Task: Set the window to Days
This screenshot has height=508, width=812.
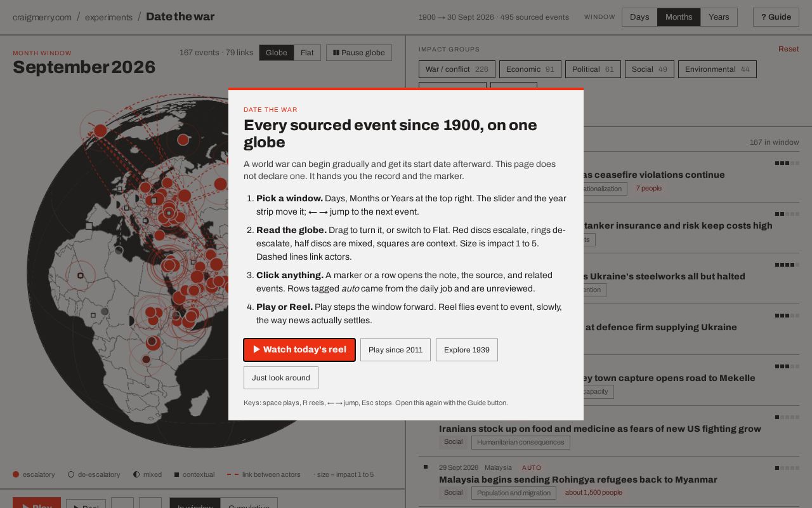Action: pyautogui.click(x=639, y=17)
